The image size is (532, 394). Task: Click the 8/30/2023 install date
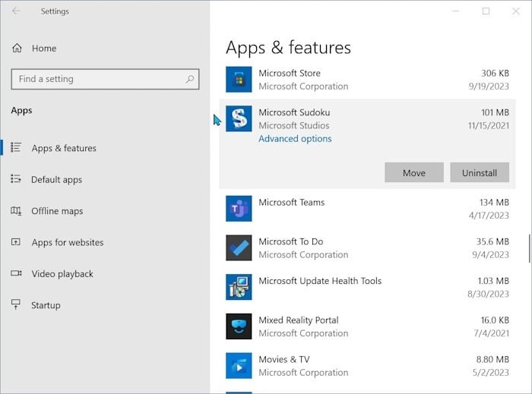coord(488,294)
